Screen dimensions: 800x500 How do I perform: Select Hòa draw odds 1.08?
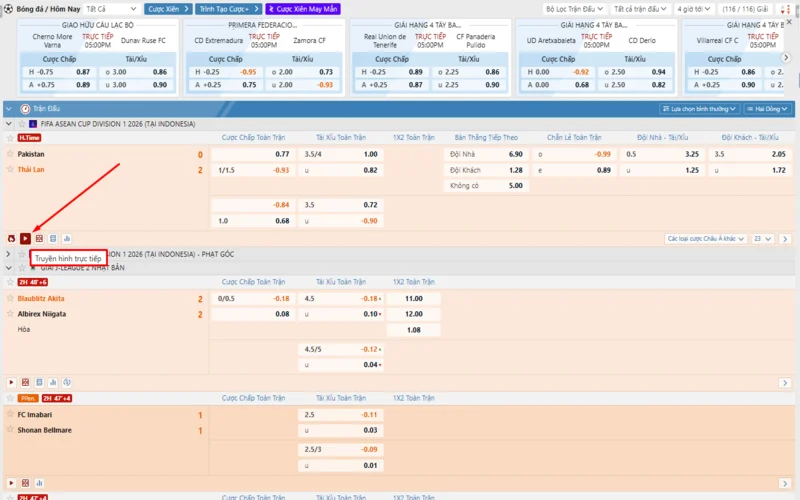414,330
